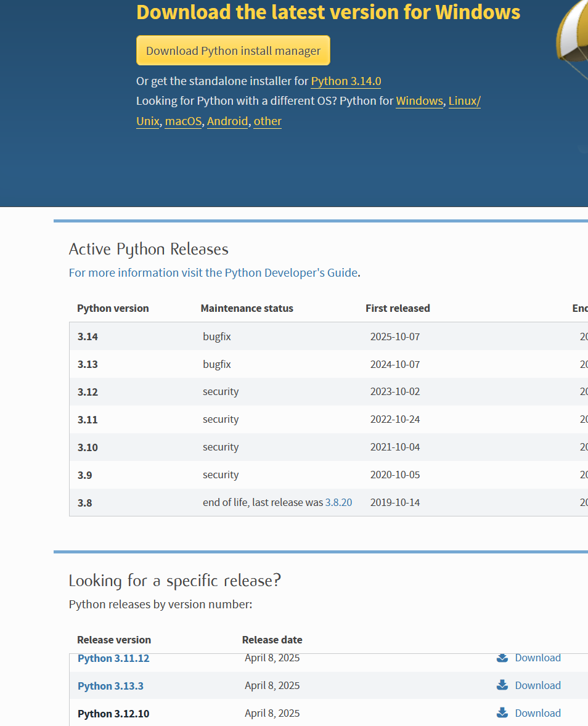588x726 pixels.
Task: Open the Python 3.11.12 release page
Action: (x=113, y=658)
